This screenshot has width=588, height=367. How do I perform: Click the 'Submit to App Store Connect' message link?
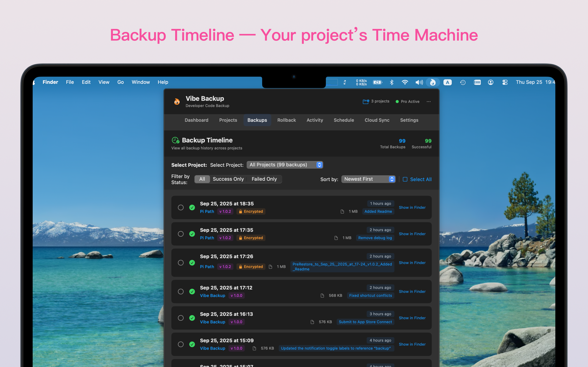[x=365, y=322]
